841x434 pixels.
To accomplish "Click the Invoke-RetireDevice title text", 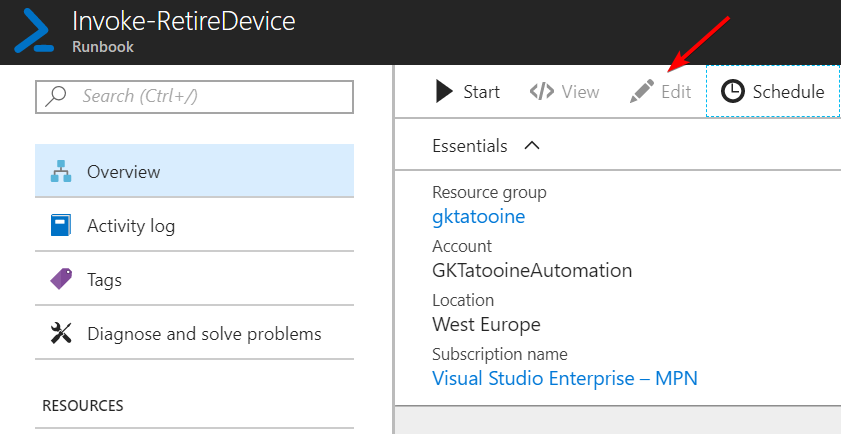I will tap(183, 21).
